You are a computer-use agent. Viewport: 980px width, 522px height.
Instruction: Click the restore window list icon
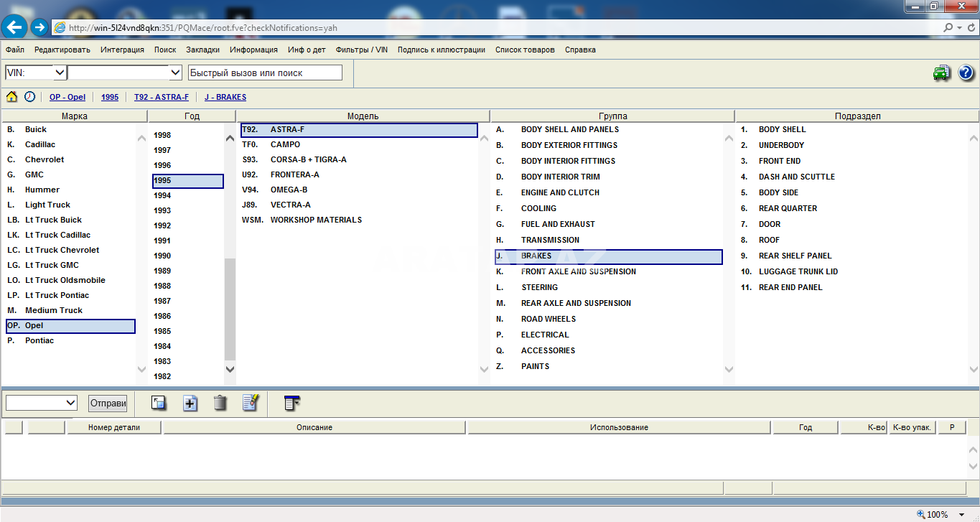click(x=159, y=403)
